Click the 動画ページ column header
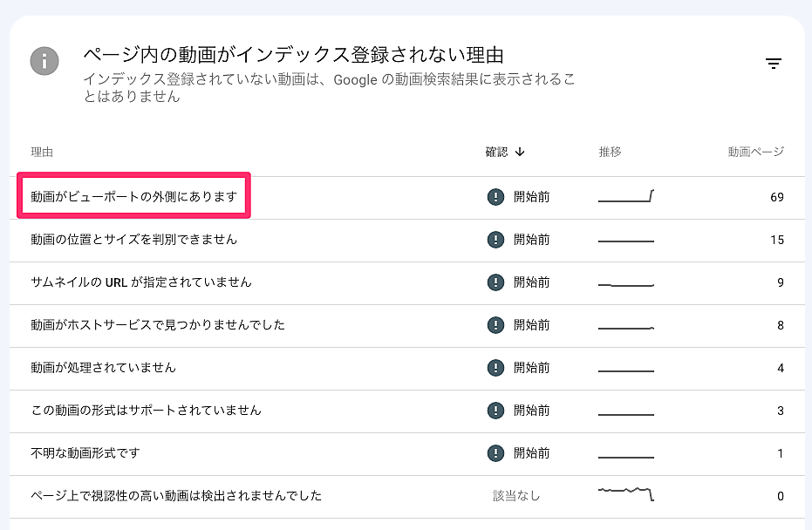Viewport: 812px width, 530px height. click(x=755, y=152)
